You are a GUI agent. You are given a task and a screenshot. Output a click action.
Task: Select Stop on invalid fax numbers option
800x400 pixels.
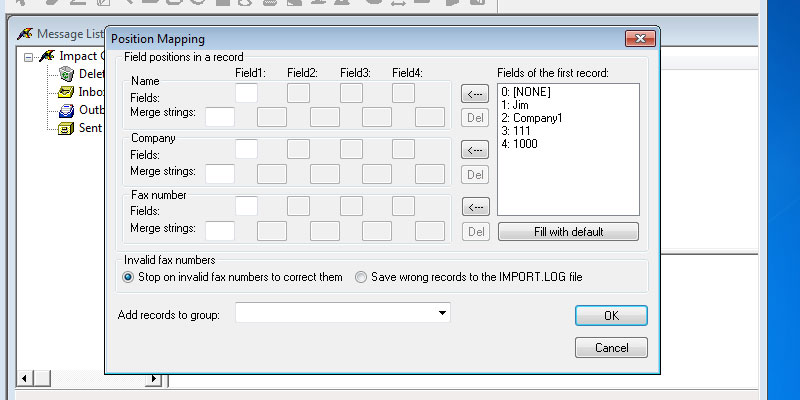[x=128, y=277]
